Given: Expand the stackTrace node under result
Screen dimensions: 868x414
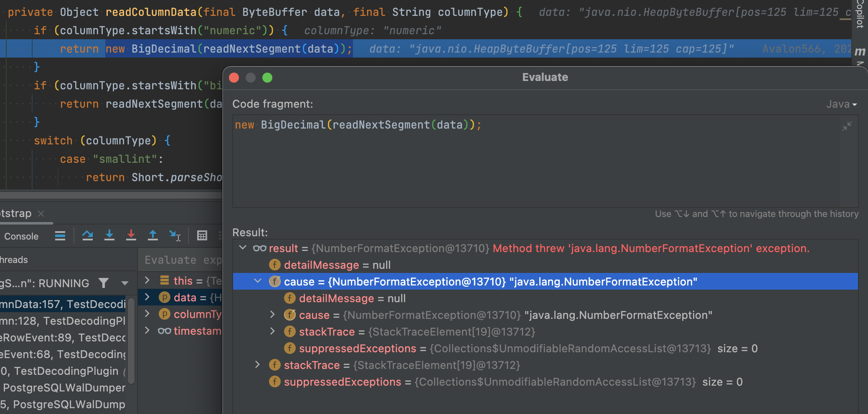Looking at the screenshot, I should click(x=257, y=365).
